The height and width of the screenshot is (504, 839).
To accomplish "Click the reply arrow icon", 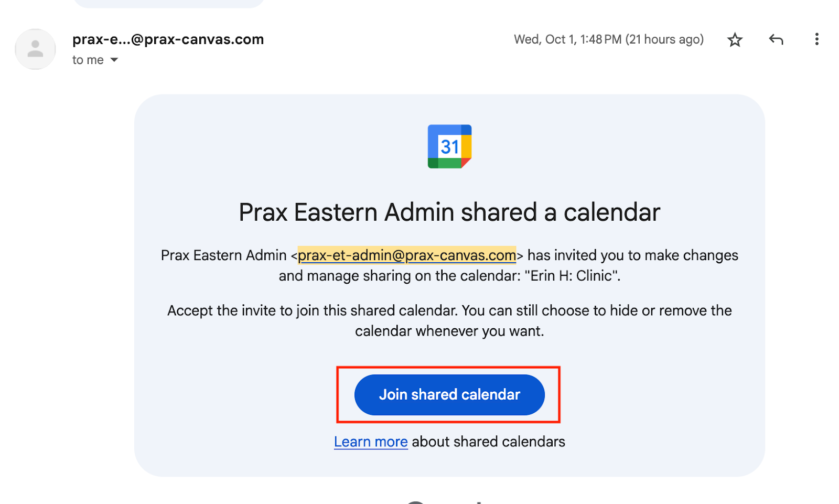I will (776, 39).
